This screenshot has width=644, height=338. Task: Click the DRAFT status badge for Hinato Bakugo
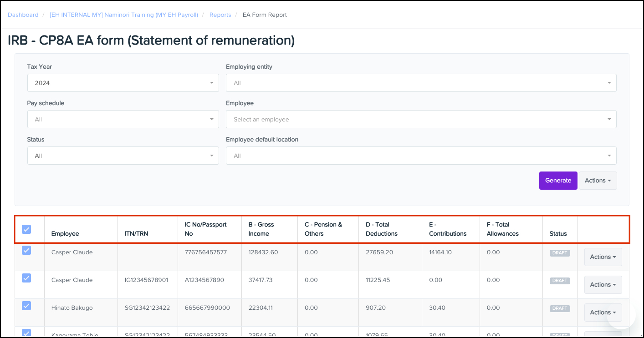click(x=559, y=308)
